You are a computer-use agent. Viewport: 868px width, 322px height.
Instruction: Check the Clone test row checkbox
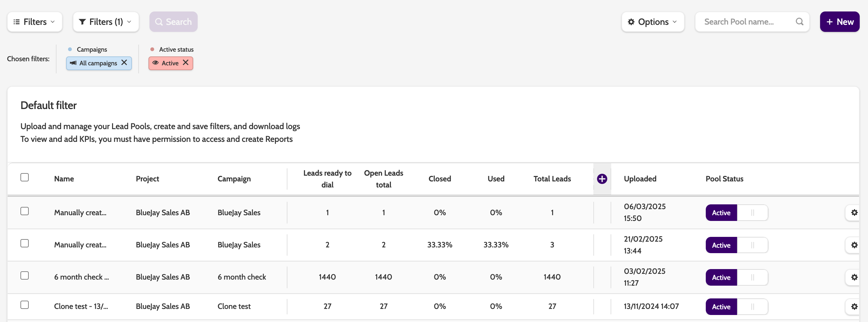click(x=25, y=305)
